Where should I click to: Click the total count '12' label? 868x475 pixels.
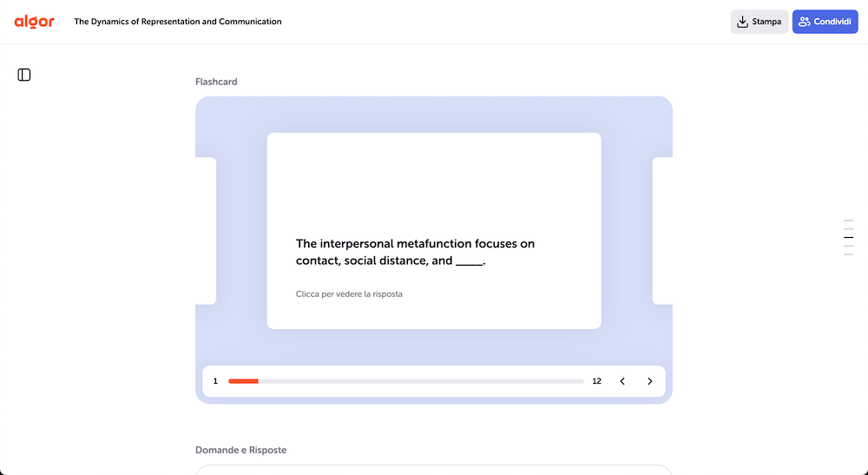click(597, 381)
